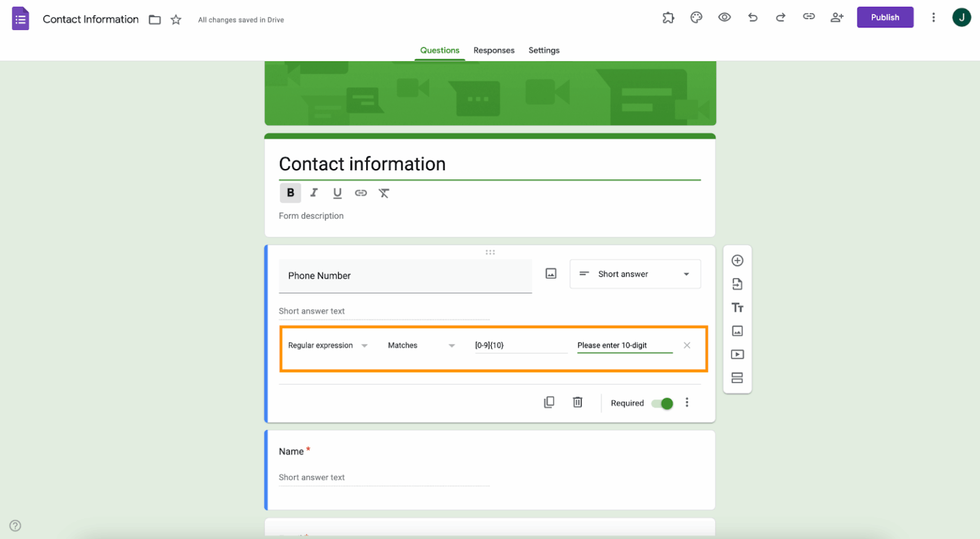Open the Regular expression validation dropdown
The image size is (980, 539).
[x=327, y=345]
